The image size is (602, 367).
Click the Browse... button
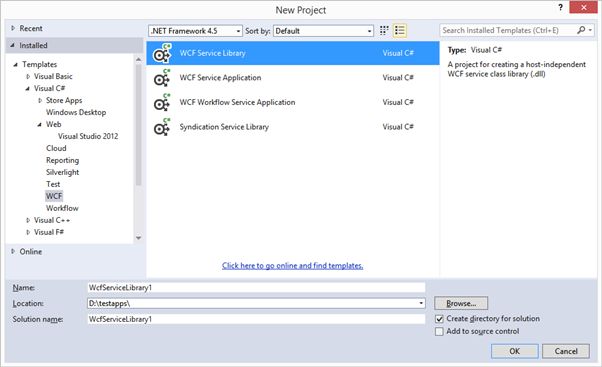coord(461,303)
